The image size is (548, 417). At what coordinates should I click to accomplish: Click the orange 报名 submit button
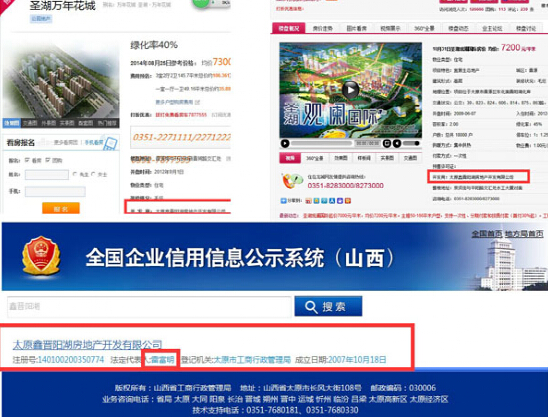tap(61, 208)
